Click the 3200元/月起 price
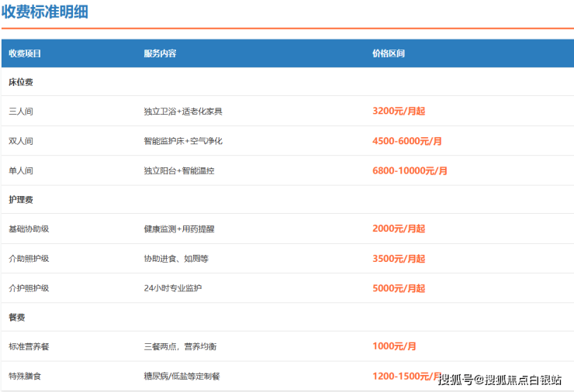Image resolution: width=574 pixels, height=392 pixels. (399, 112)
